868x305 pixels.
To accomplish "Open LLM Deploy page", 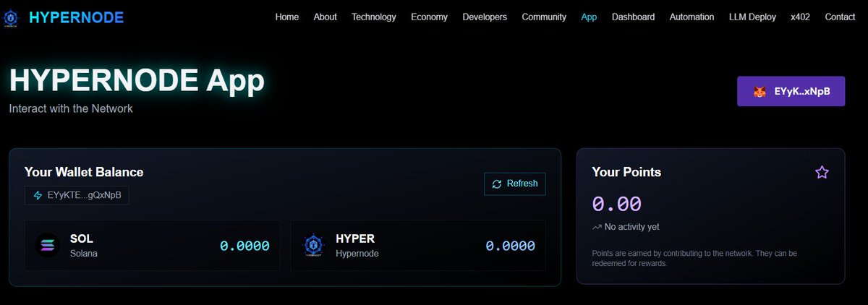I will point(752,17).
